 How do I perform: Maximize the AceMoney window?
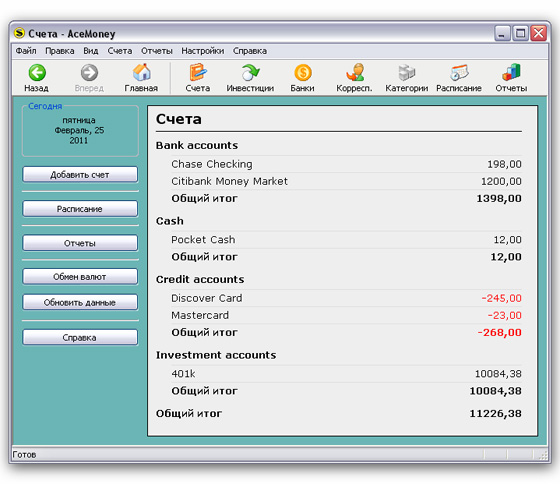tap(520, 34)
